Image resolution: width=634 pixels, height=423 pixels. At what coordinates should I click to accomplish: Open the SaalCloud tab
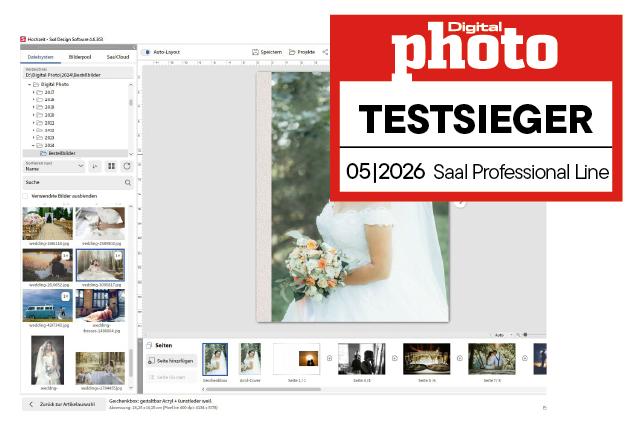point(118,57)
